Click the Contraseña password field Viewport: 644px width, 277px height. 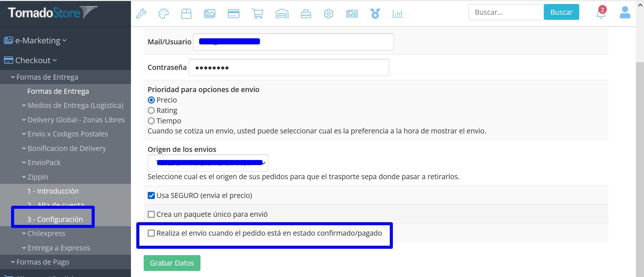[x=289, y=68]
